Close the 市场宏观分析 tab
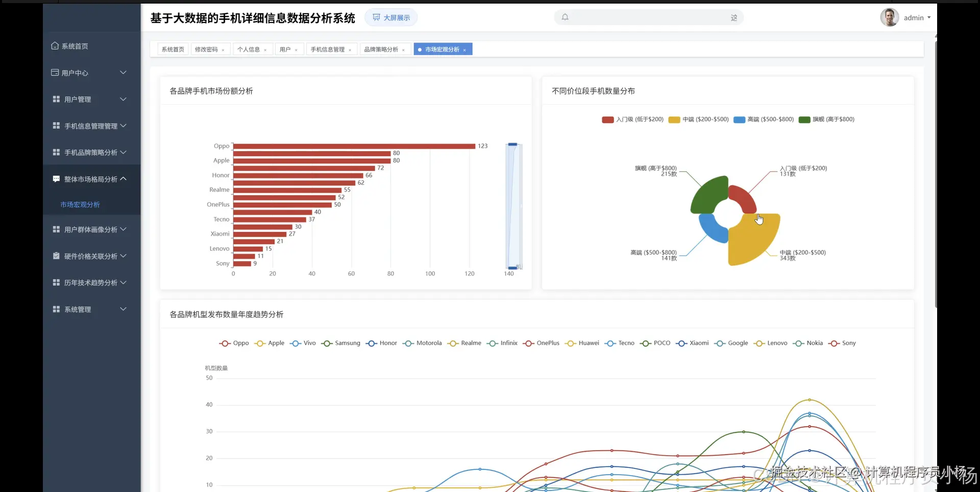The image size is (980, 492). [x=464, y=50]
